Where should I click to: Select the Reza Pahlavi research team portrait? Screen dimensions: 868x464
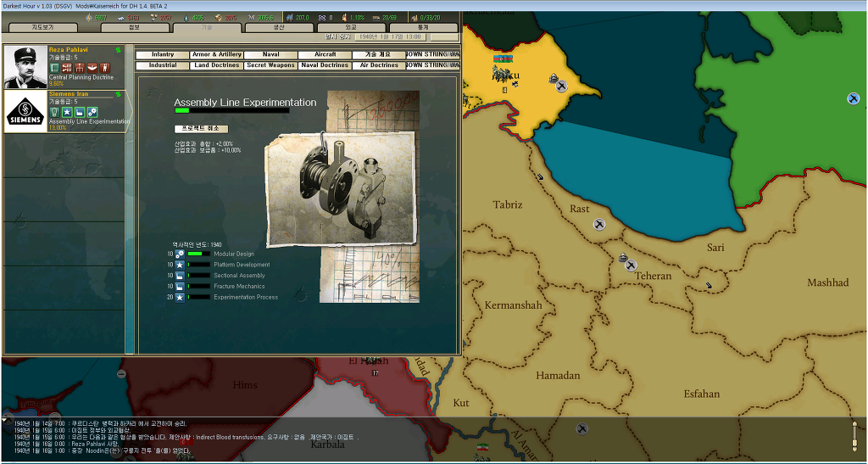(x=26, y=67)
